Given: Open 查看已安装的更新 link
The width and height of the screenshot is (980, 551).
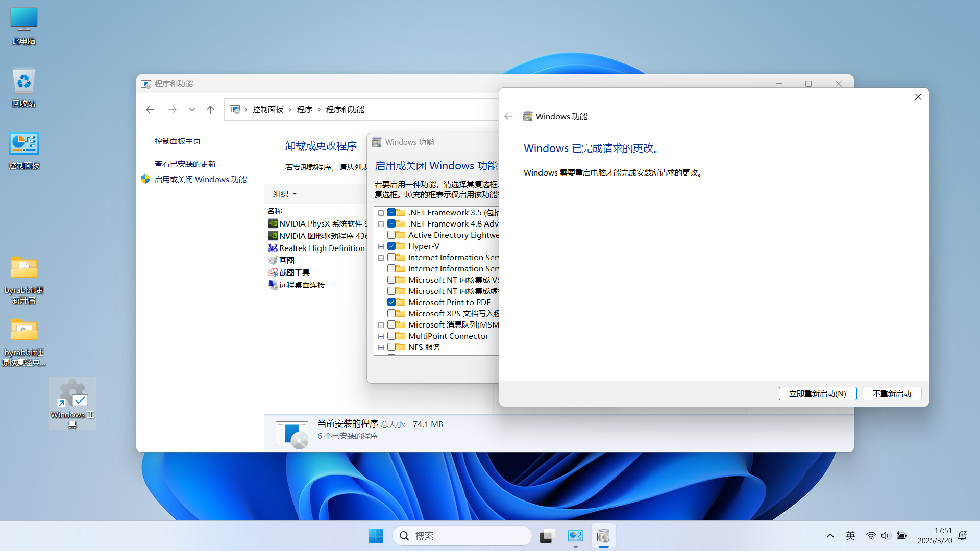Looking at the screenshot, I should point(185,164).
